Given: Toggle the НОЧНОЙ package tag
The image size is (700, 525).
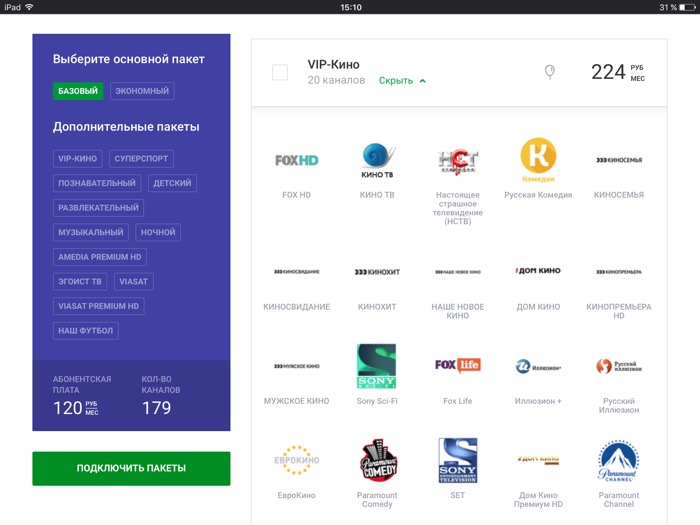Looking at the screenshot, I should click(158, 232).
